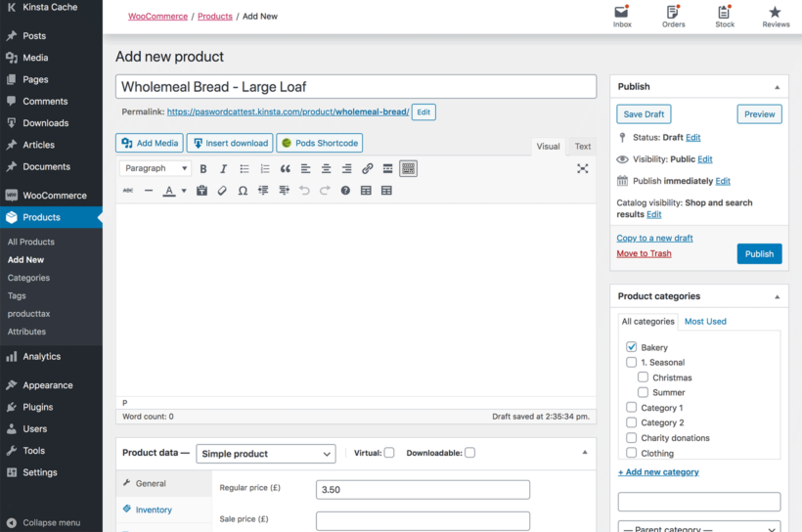Click the Move to Trash link
This screenshot has height=532, width=802.
point(644,253)
